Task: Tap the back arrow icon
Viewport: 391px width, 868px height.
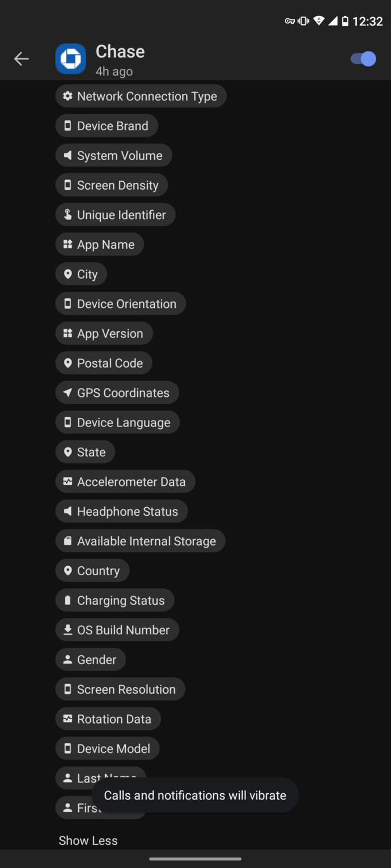Action: pos(22,59)
